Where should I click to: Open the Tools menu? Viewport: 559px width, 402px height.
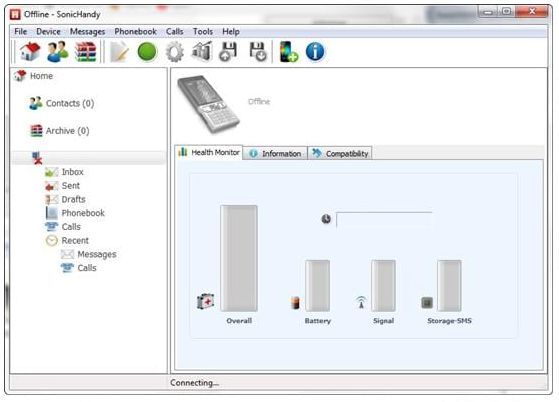click(x=203, y=32)
